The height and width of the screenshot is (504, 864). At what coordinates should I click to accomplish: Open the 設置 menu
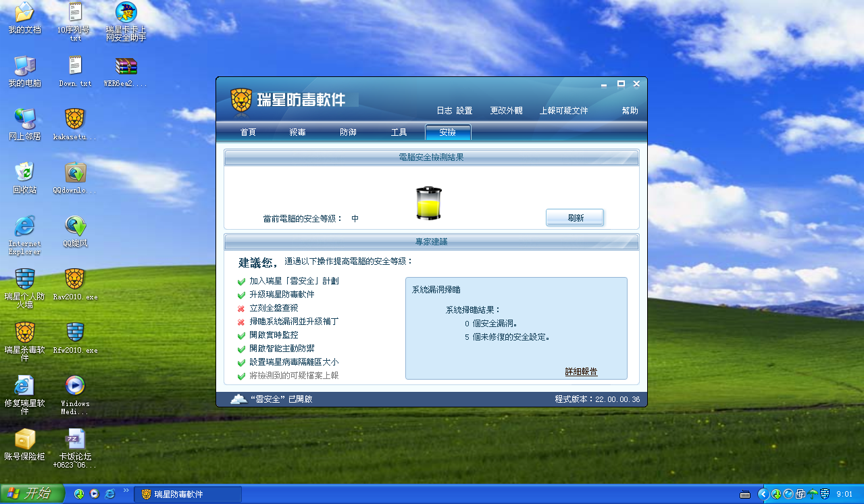tap(464, 111)
